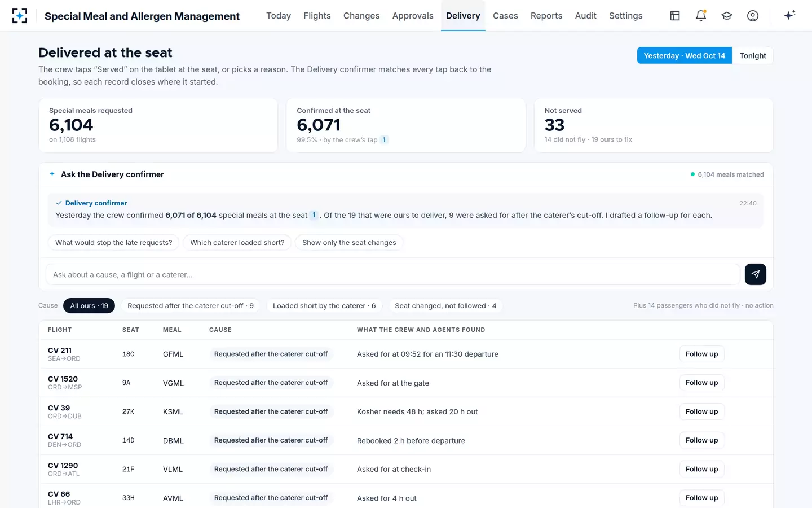This screenshot has height=508, width=812.
Task: Filter by Seat changed, not followed
Action: pos(445,305)
